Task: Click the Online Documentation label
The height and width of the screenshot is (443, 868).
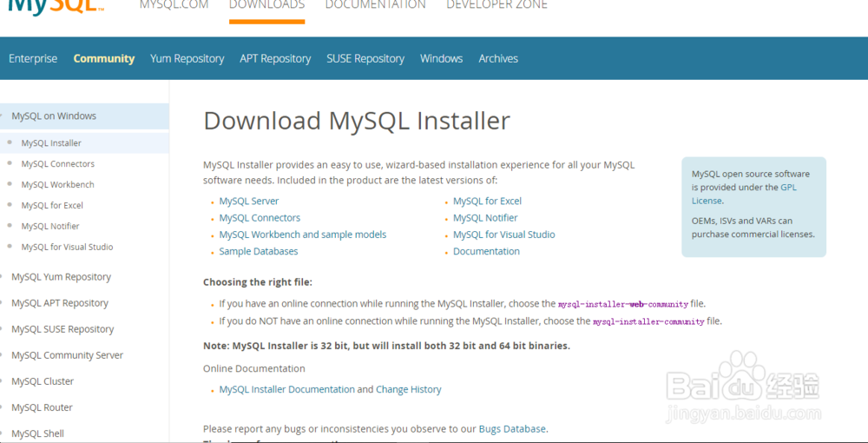Action: (x=254, y=369)
